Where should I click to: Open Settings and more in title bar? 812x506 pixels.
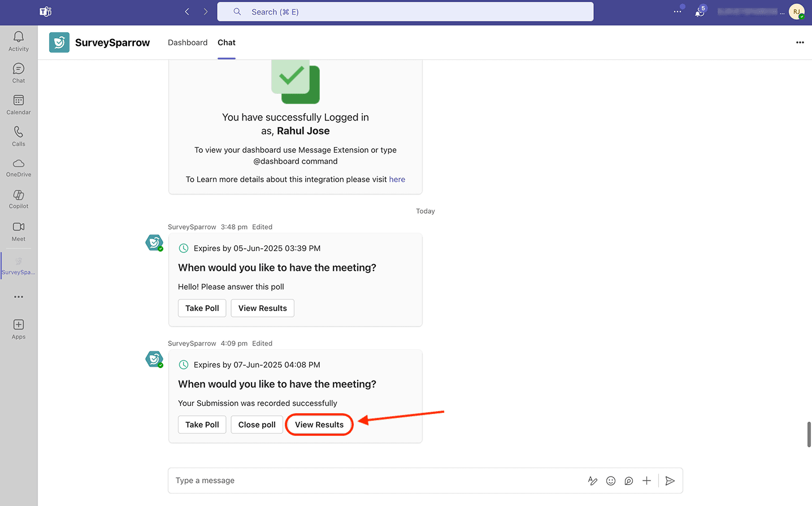click(677, 11)
